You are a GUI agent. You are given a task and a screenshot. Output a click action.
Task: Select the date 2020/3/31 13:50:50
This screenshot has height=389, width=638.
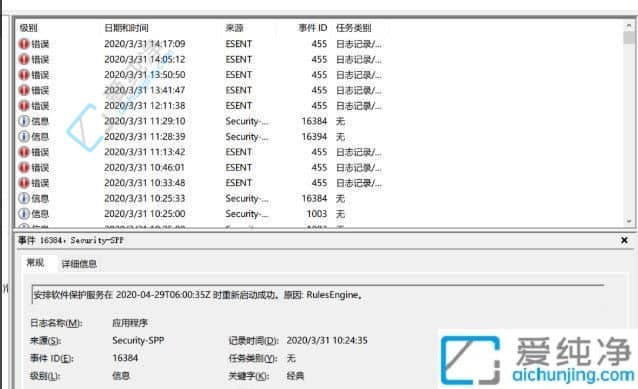144,74
